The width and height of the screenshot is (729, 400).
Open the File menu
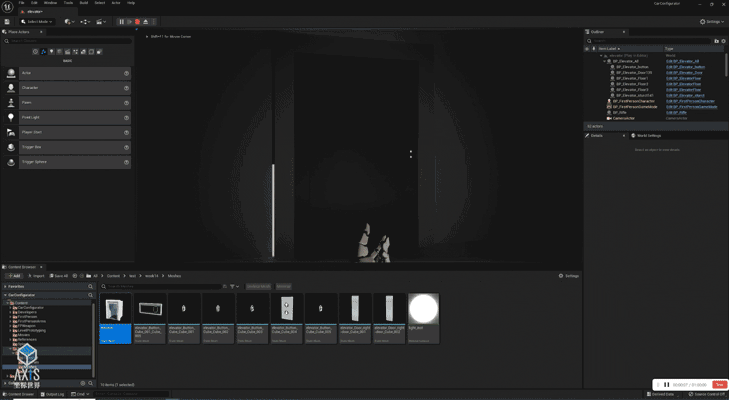[x=21, y=3]
